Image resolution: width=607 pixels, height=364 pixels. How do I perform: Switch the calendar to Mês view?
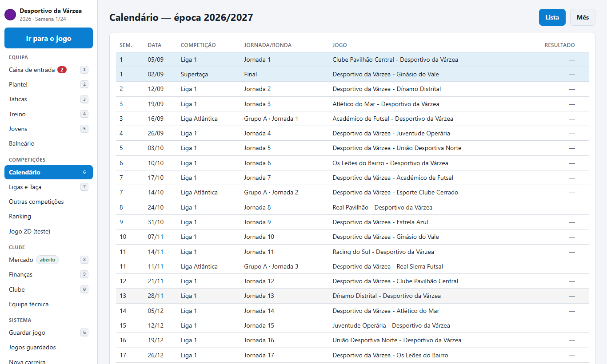pyautogui.click(x=583, y=17)
